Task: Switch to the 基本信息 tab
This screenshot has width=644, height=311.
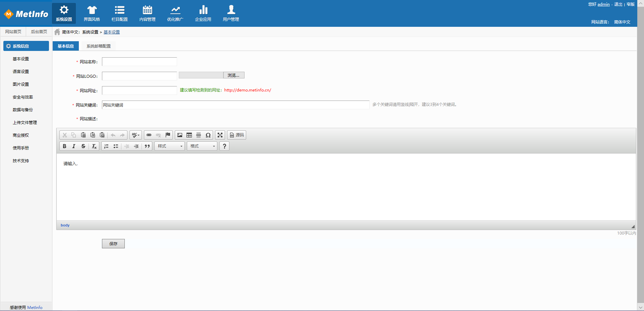Action: [66, 46]
